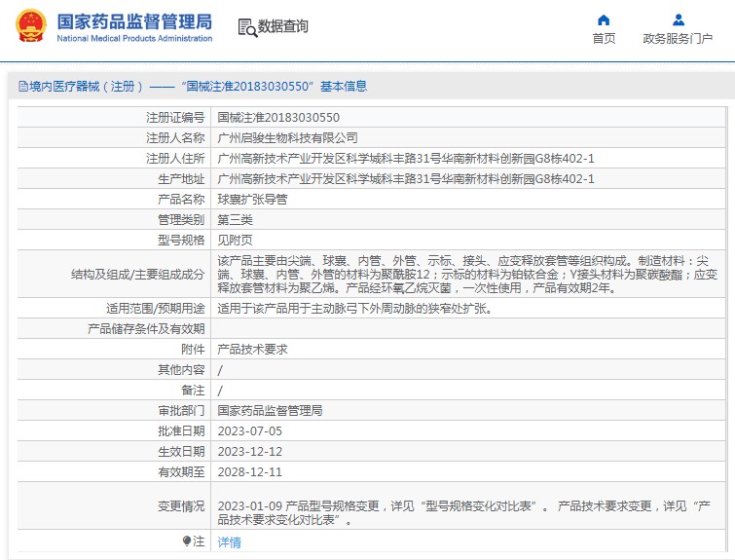
Task: Click the structure composition description text
Action: pyautogui.click(x=467, y=274)
